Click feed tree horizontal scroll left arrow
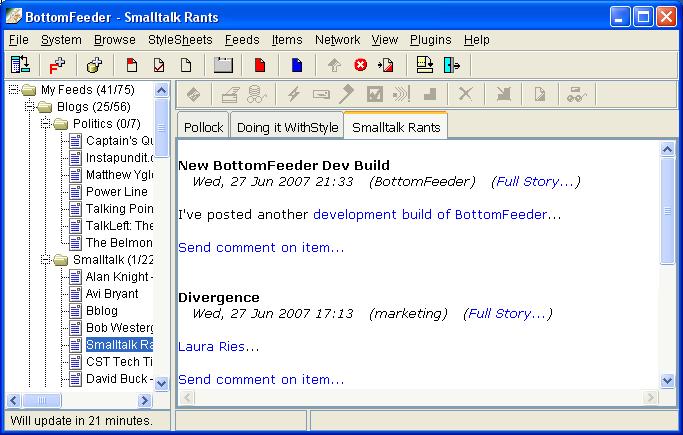This screenshot has height=435, width=683. pyautogui.click(x=14, y=400)
